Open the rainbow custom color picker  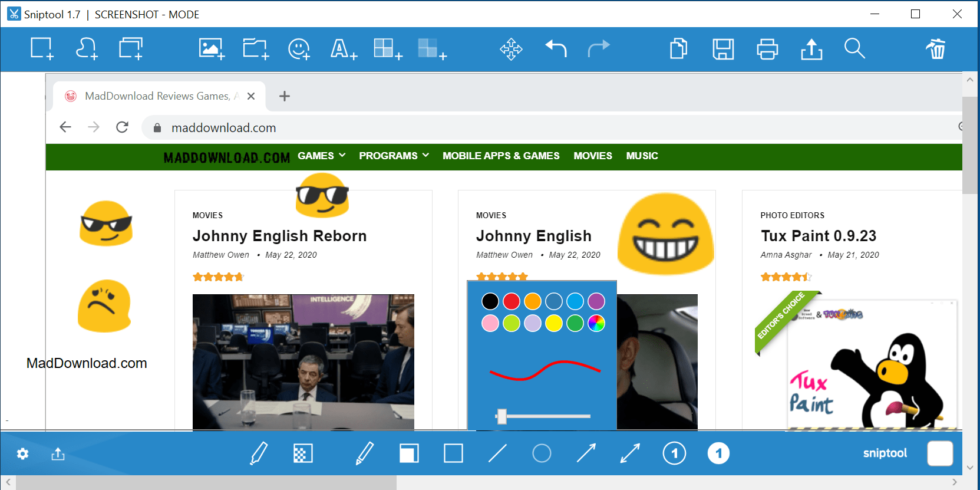[596, 323]
